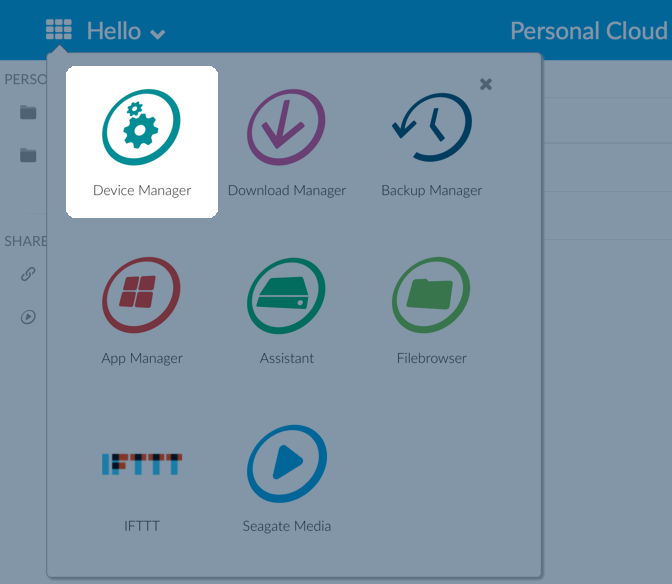
Task: Open the Filebrowser folder icon
Action: [x=432, y=295]
